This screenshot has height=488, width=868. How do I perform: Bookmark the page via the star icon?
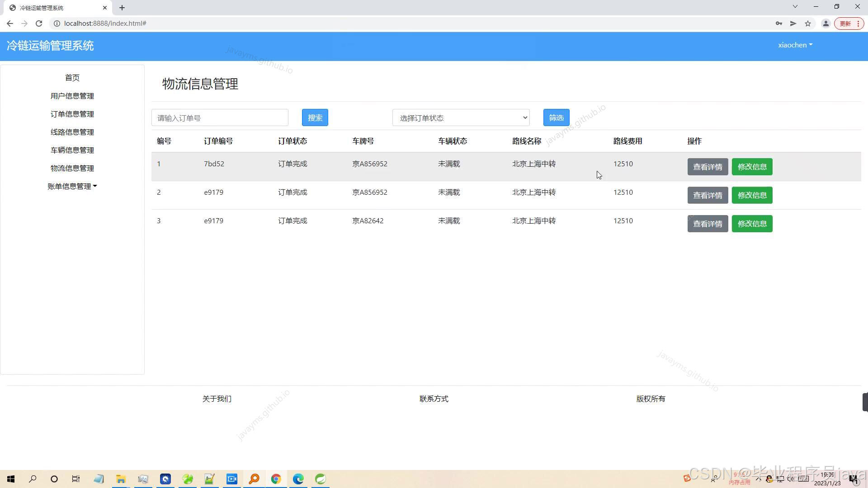click(808, 23)
